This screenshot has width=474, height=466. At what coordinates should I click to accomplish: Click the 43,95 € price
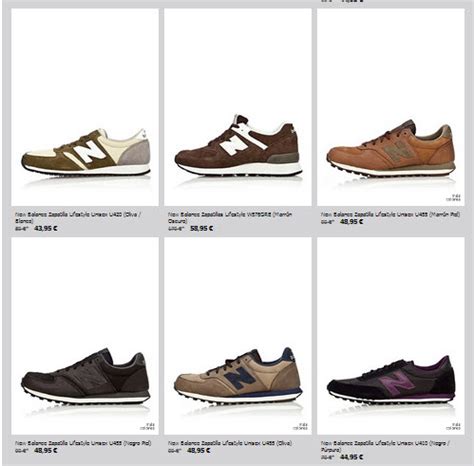tap(46, 229)
